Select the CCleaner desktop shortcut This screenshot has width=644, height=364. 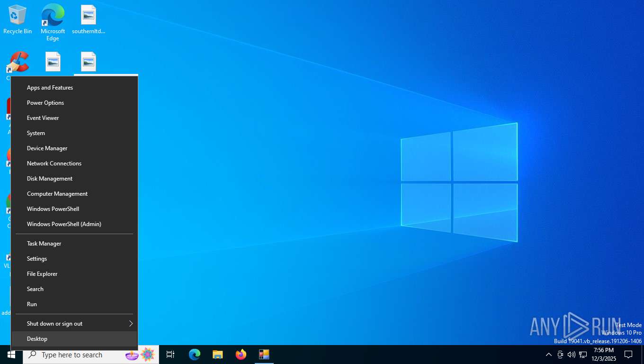tap(18, 63)
